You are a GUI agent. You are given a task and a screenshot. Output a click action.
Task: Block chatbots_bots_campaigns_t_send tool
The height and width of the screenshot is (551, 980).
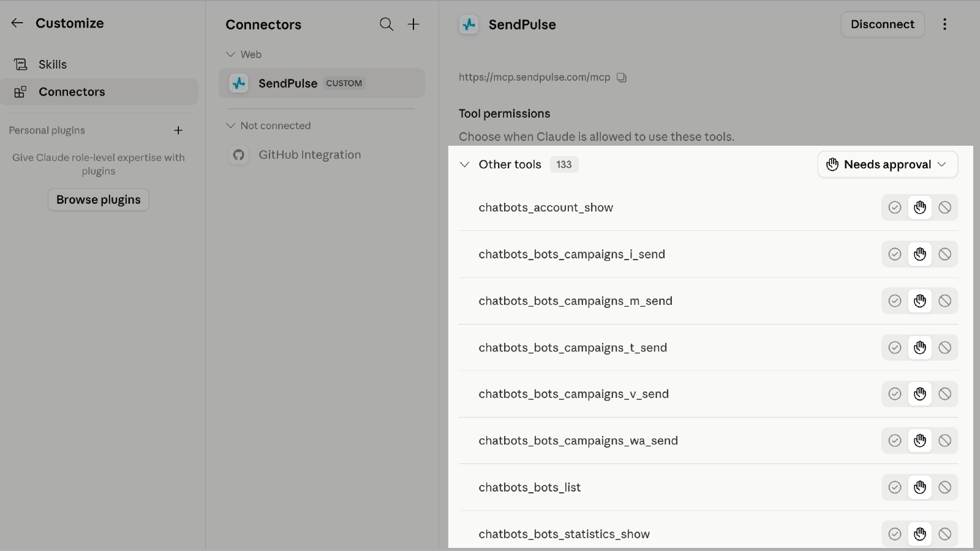(x=945, y=348)
